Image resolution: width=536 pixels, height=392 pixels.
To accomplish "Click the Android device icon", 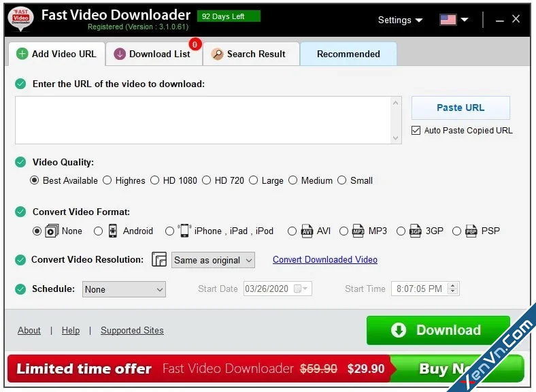I will [x=112, y=231].
